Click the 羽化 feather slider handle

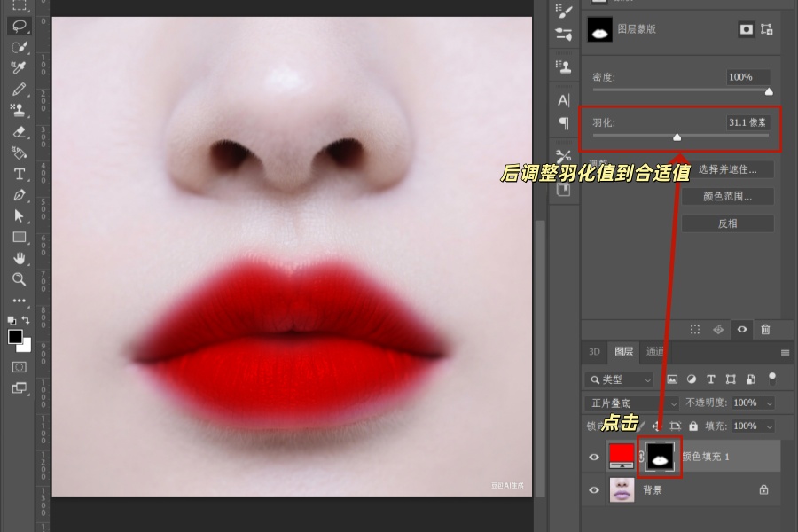678,137
